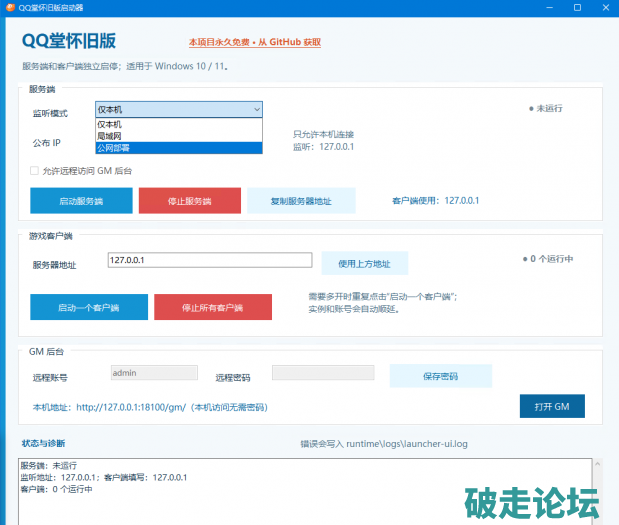
Task: Click 使用上方地址 button
Action: [x=365, y=263]
